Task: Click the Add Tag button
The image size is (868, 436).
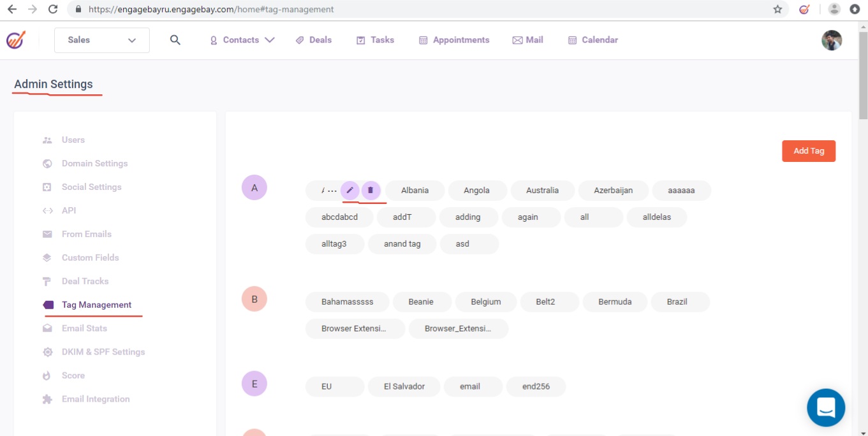Action: coord(808,151)
